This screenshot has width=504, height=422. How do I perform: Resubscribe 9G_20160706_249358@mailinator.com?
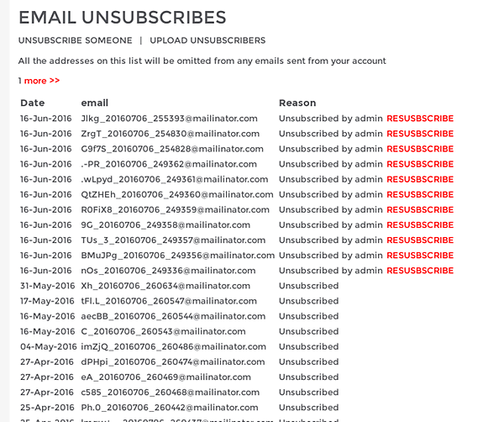pyautogui.click(x=420, y=224)
